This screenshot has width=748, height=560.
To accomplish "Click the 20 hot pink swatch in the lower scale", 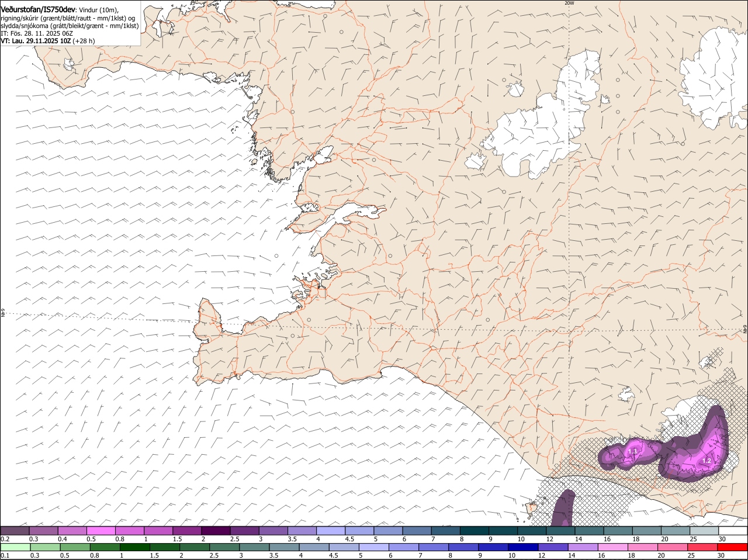I will click(x=673, y=547).
